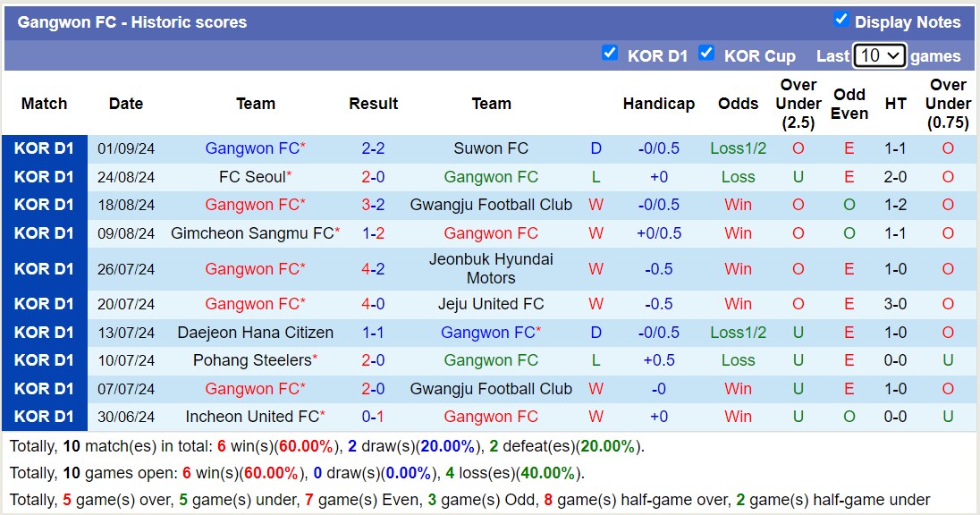Image resolution: width=980 pixels, height=515 pixels.
Task: Click the KOR D1 label on the first row
Action: [x=44, y=148]
